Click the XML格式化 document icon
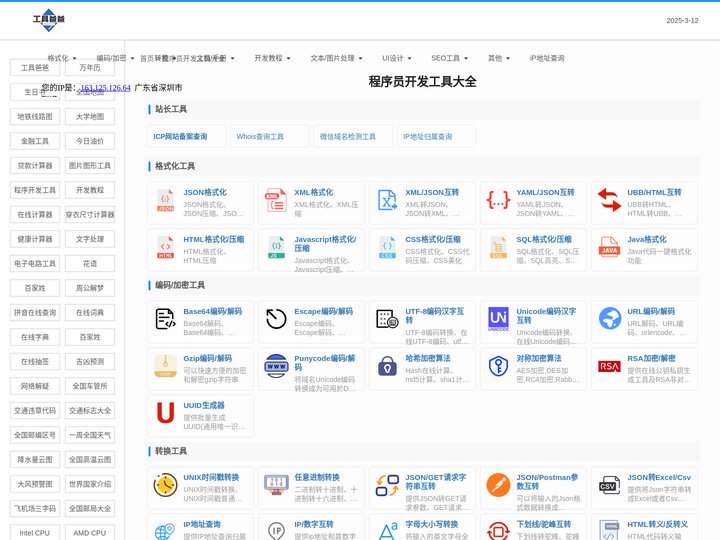Image resolution: width=720 pixels, height=540 pixels. click(276, 201)
